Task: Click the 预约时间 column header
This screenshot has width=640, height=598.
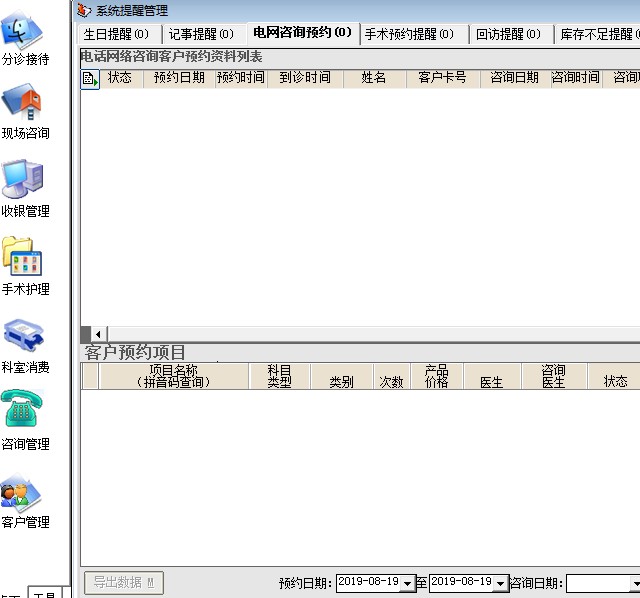Action: 241,78
